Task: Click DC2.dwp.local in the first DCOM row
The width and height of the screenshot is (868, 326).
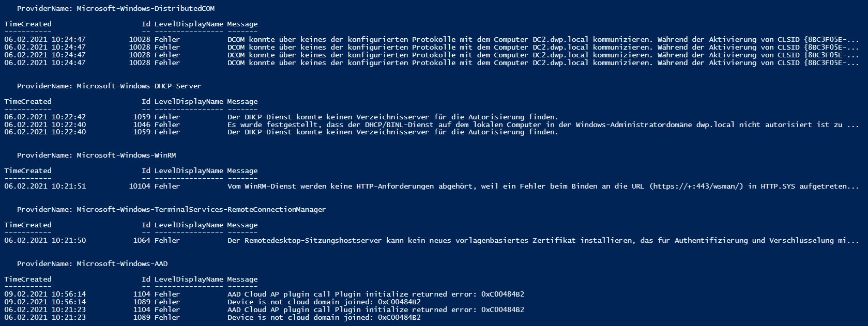Action: [x=560, y=40]
